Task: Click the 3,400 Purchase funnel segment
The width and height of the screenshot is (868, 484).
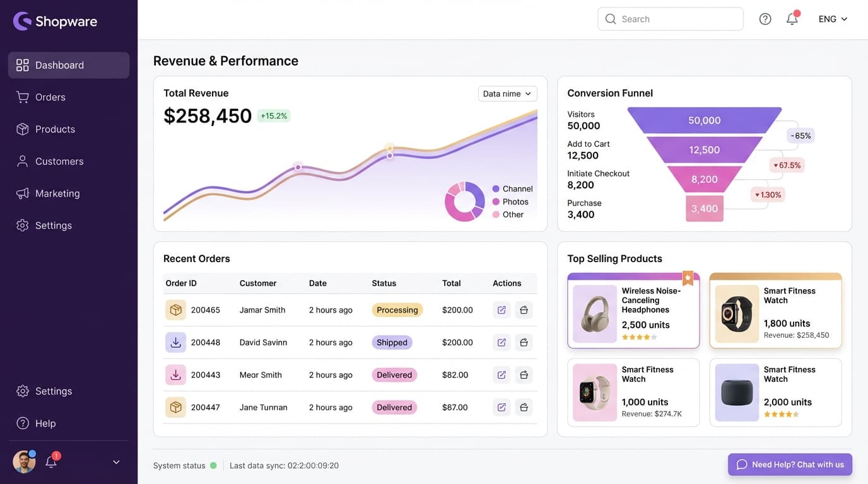Action: tap(705, 209)
